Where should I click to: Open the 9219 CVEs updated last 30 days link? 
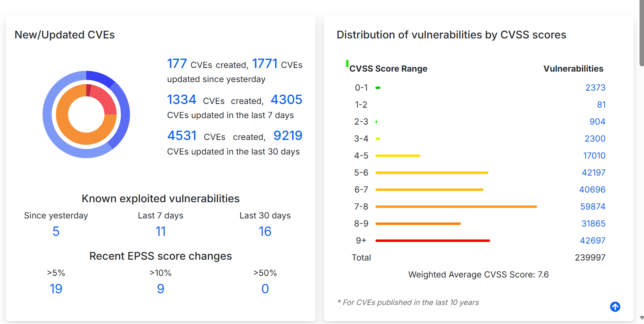pyautogui.click(x=288, y=136)
